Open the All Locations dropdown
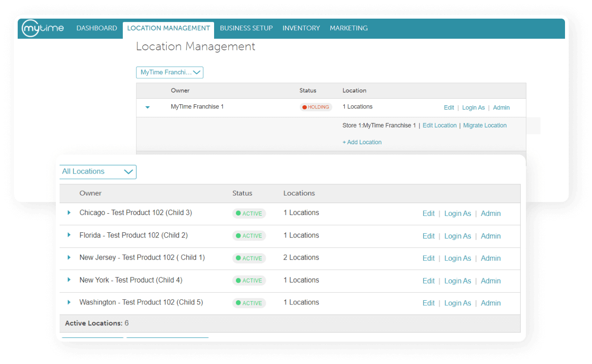This screenshot has height=364, width=592. click(98, 172)
